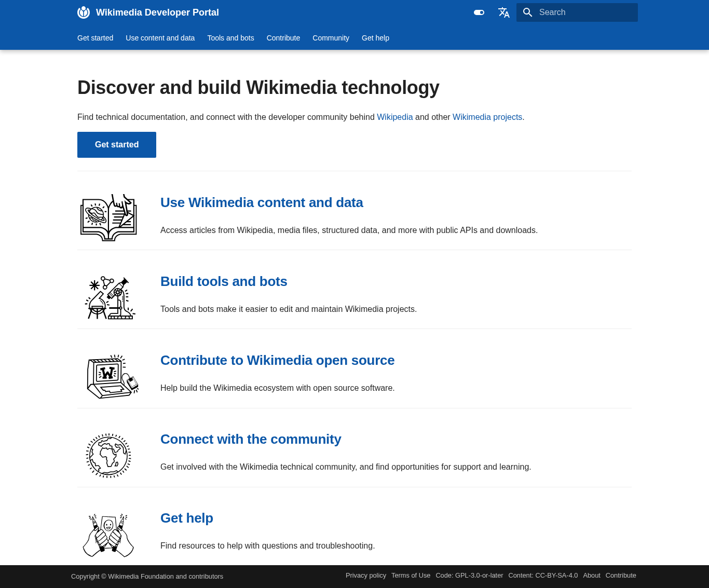
Task: Follow the Wikimedia projects link
Action: click(487, 117)
